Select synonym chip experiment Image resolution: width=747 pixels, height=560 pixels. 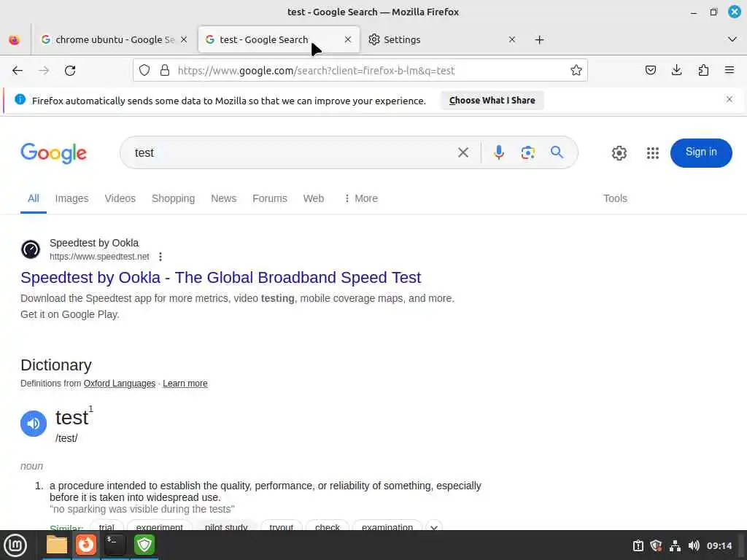click(160, 527)
